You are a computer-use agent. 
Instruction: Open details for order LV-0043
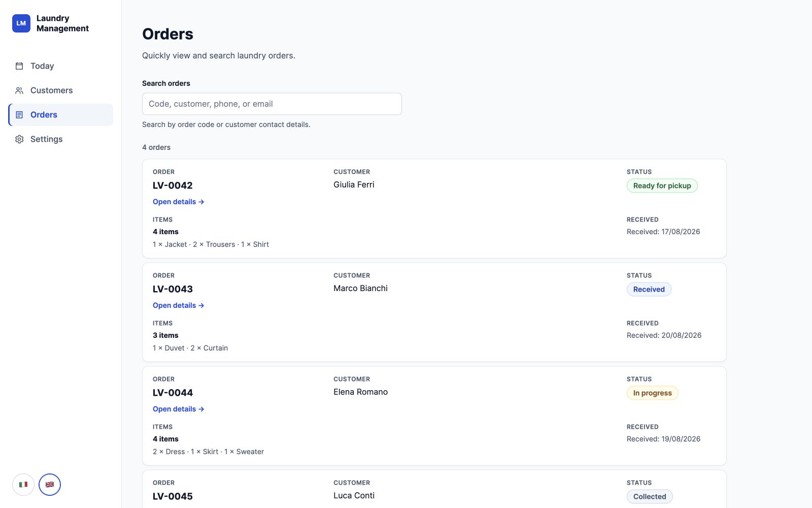(x=178, y=305)
